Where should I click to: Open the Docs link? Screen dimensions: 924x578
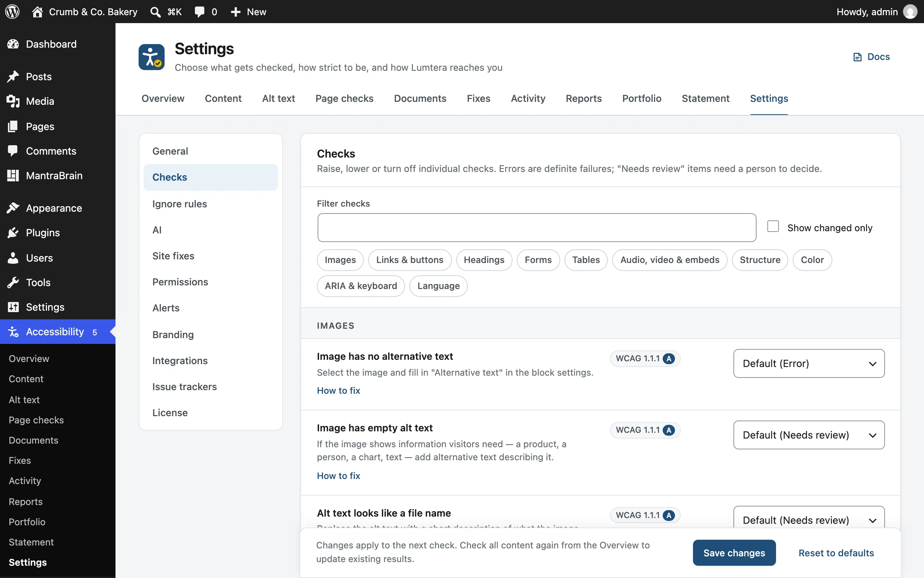click(x=871, y=57)
